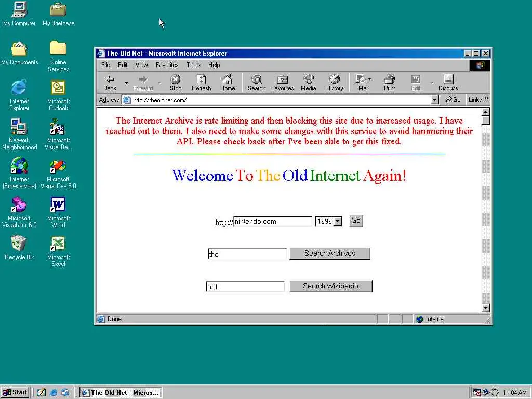Open the Edit menu
This screenshot has width=532, height=399.
pyautogui.click(x=123, y=65)
